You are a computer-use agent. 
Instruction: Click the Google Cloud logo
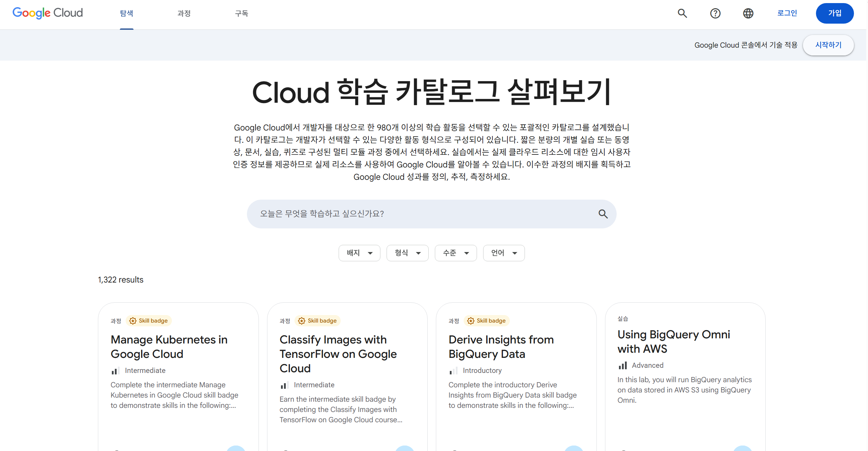(x=48, y=13)
